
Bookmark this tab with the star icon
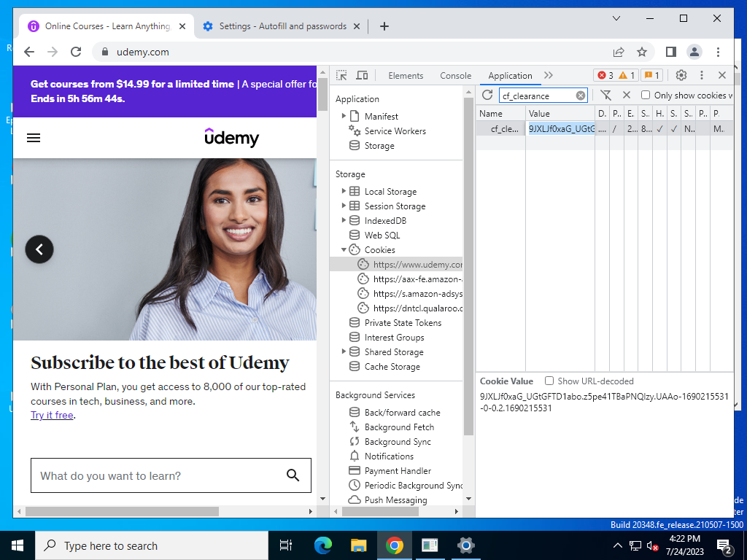point(642,52)
